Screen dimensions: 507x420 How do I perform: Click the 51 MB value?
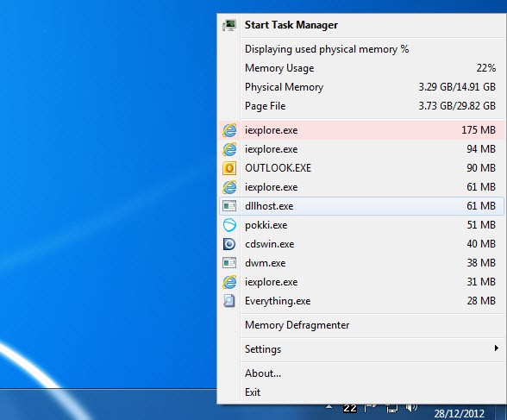click(481, 225)
